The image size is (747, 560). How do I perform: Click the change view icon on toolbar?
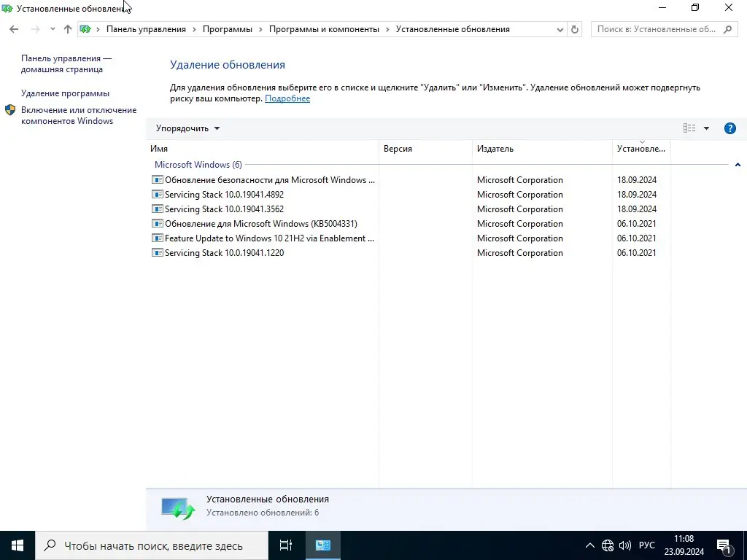[689, 128]
